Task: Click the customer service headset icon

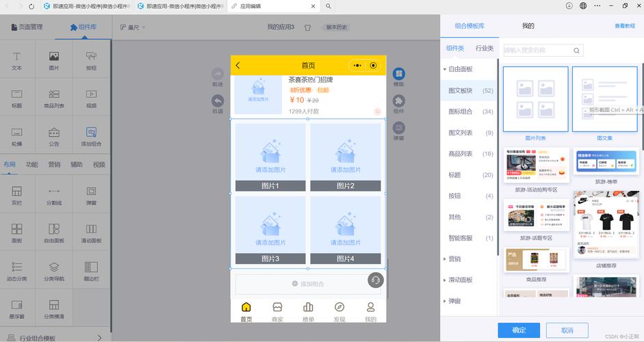Action: pos(376,280)
